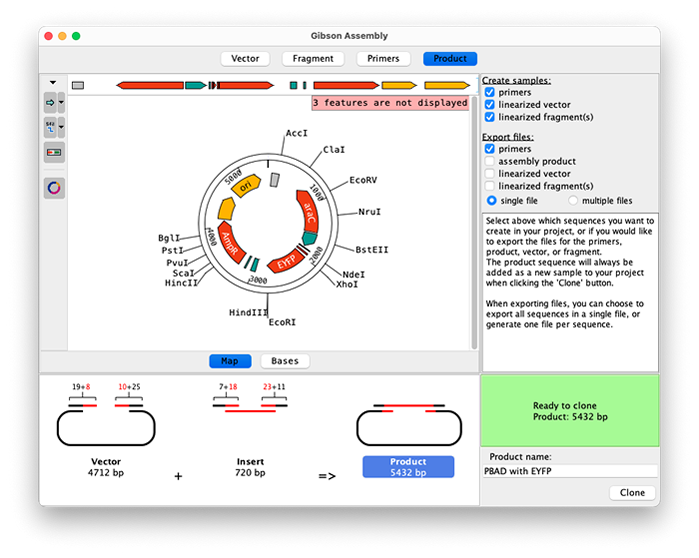Viewport: 699px width, 558px height.
Task: Select the EYFP feature on plasmid map
Action: coord(286,256)
